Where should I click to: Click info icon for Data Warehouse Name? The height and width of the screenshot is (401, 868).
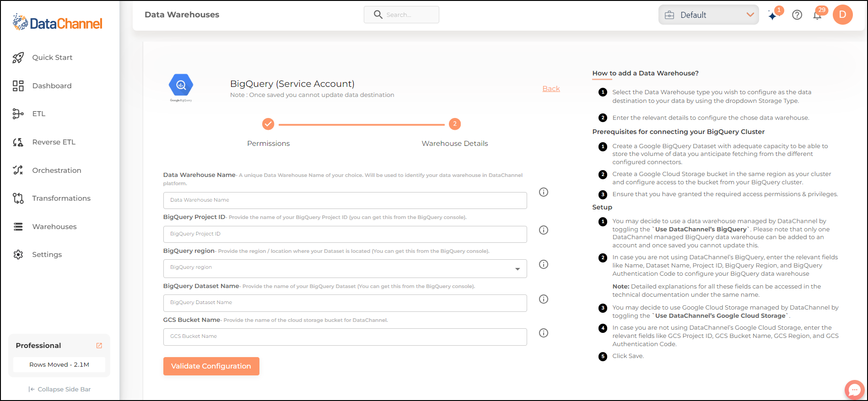[544, 192]
